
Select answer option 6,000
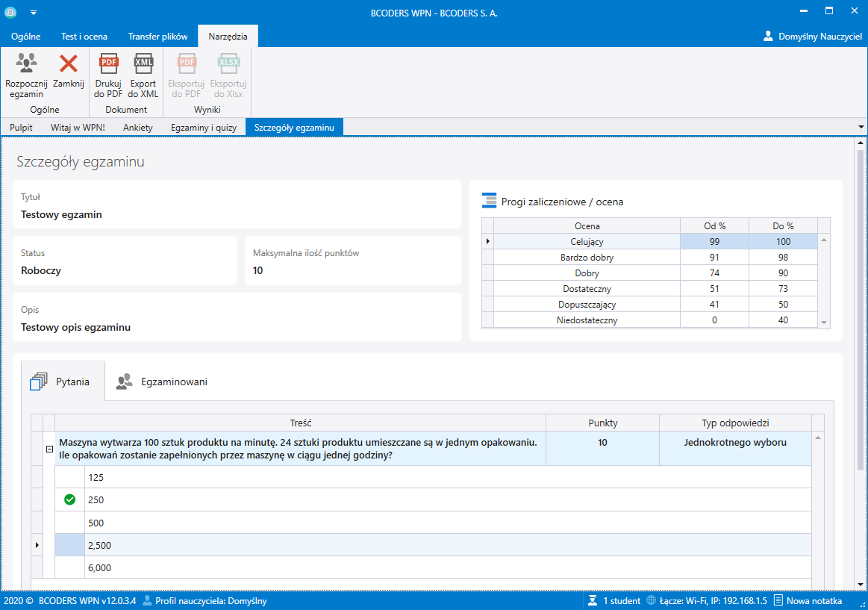coord(448,568)
